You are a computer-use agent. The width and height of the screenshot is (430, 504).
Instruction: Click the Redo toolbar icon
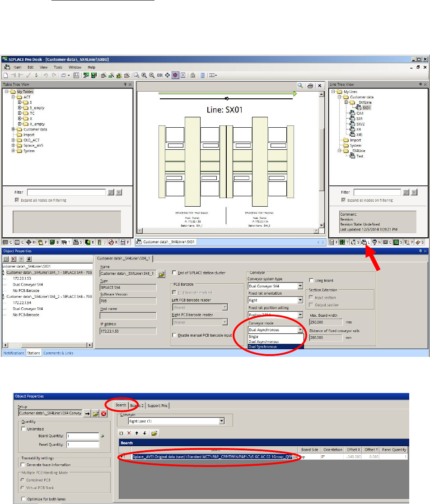pyautogui.click(x=54, y=75)
